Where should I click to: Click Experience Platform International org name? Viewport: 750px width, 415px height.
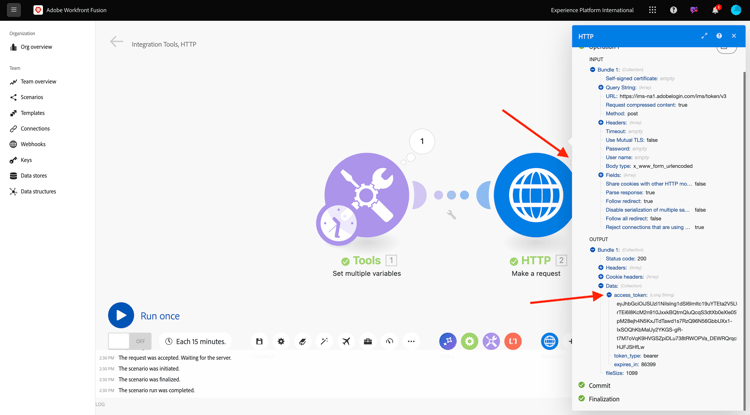pos(592,10)
